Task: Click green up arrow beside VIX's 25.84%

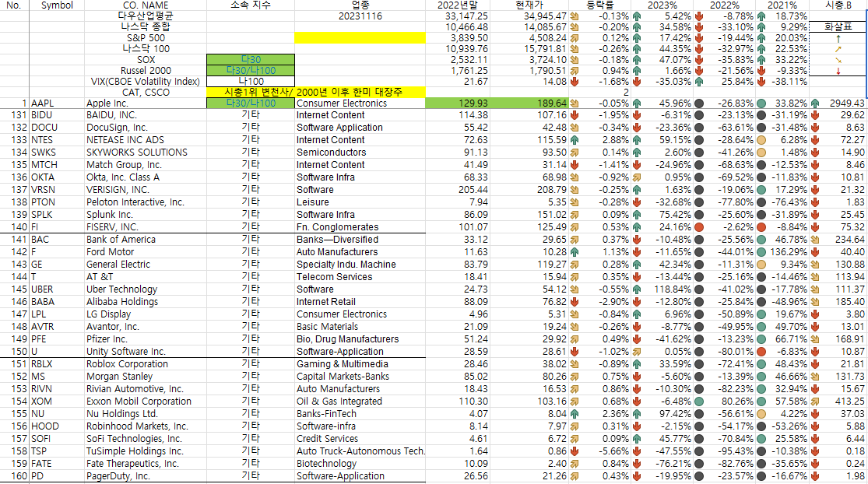Action: point(699,81)
